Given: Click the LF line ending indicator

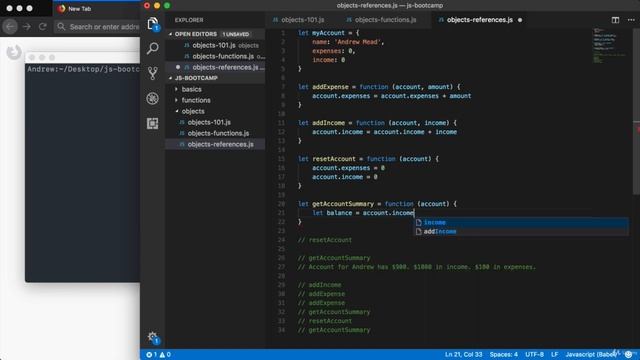Looking at the screenshot, I should (x=554, y=355).
